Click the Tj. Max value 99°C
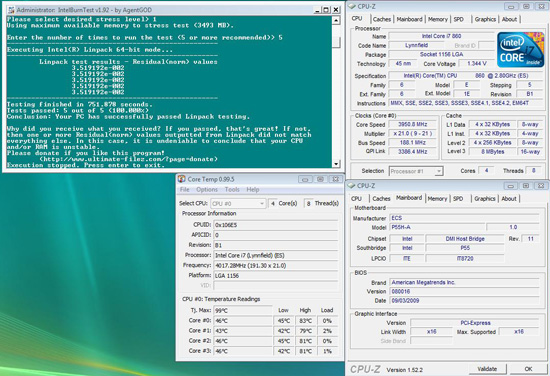Screen dimensions: 550x376 point(243,310)
